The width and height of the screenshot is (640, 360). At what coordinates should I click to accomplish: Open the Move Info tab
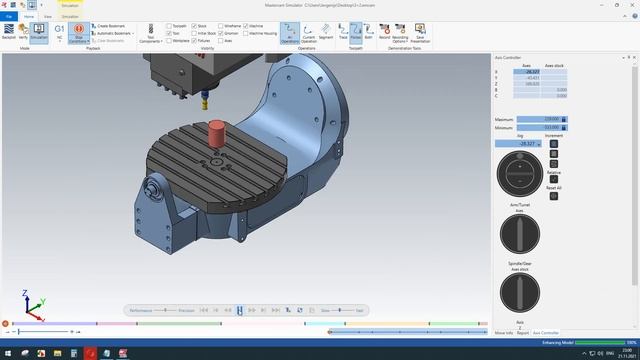click(x=504, y=333)
